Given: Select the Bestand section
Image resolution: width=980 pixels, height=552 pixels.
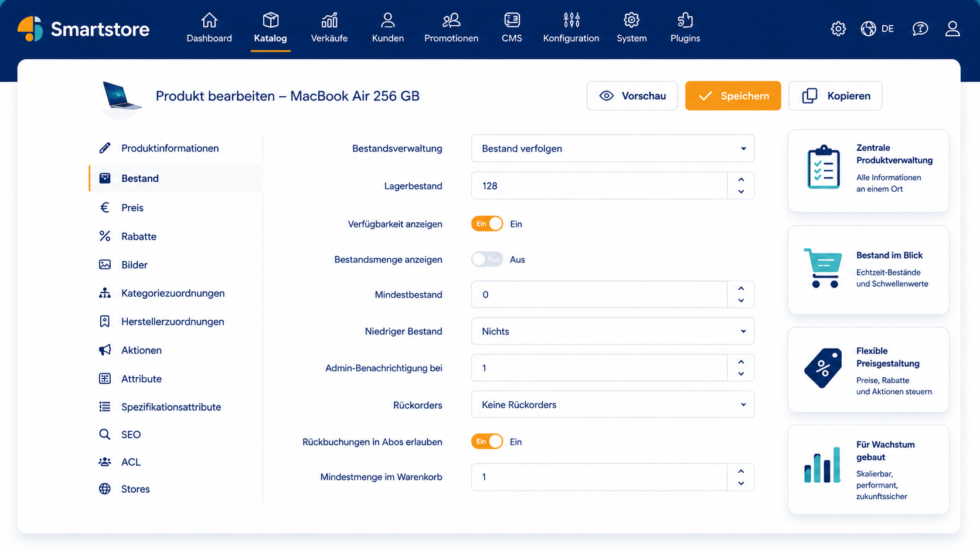Looking at the screenshot, I should click(x=176, y=178).
